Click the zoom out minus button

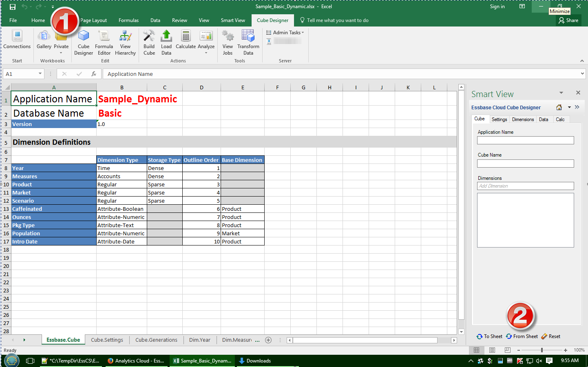click(x=519, y=350)
